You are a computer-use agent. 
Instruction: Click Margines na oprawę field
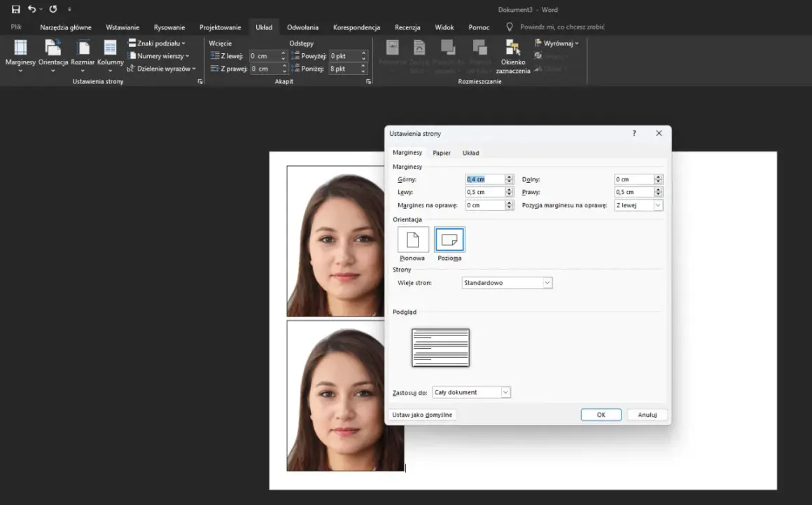pyautogui.click(x=484, y=205)
